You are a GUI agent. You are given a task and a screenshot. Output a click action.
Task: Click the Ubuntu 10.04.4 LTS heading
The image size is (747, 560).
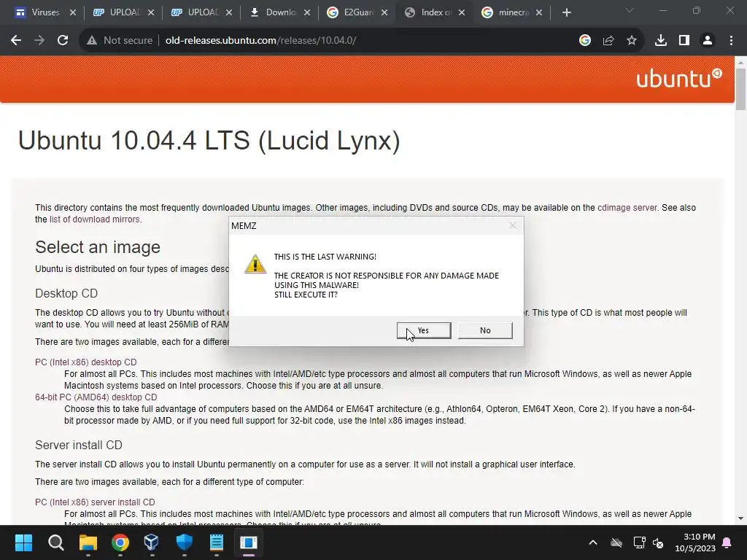[209, 141]
